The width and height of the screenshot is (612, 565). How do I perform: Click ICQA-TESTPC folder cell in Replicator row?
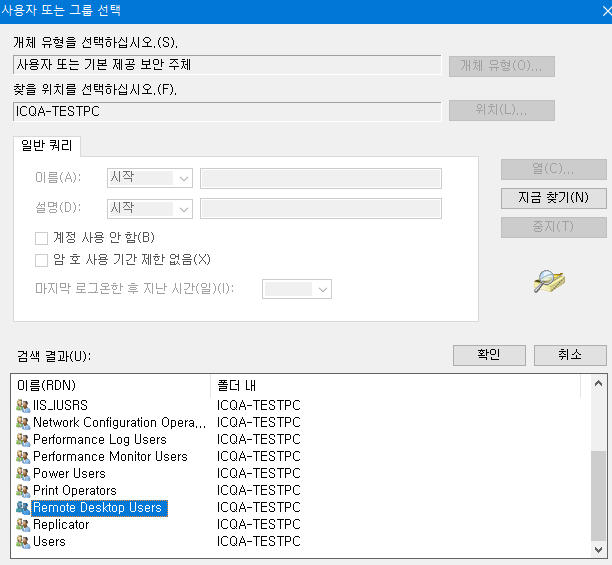259,525
